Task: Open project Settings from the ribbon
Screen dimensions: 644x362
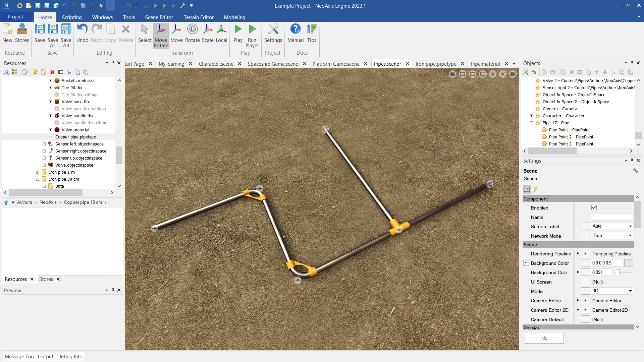Action: point(273,34)
